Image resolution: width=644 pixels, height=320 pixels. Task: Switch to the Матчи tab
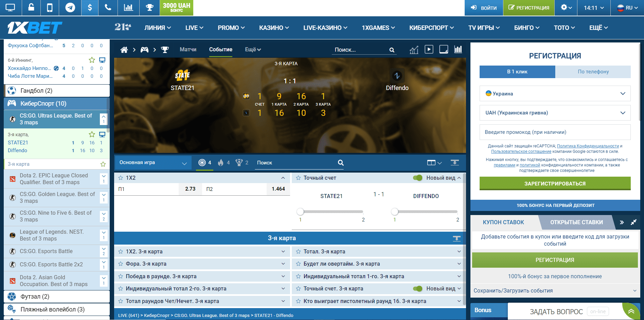click(188, 50)
